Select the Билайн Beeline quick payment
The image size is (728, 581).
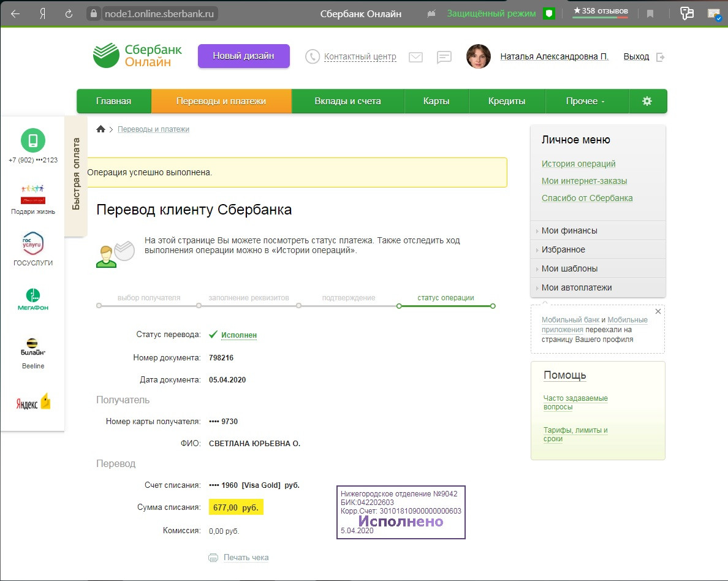pos(33,354)
